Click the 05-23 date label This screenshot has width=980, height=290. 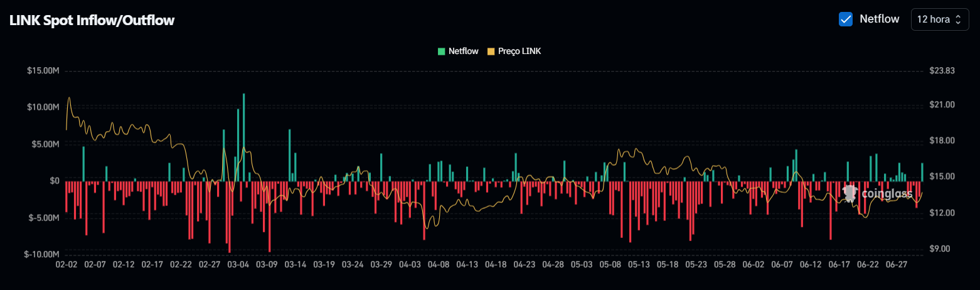[x=696, y=265]
